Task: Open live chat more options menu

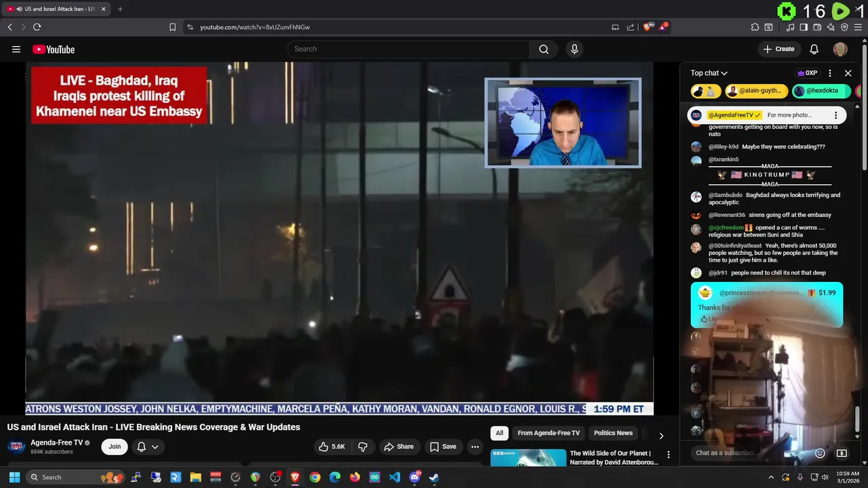Action: coord(830,73)
